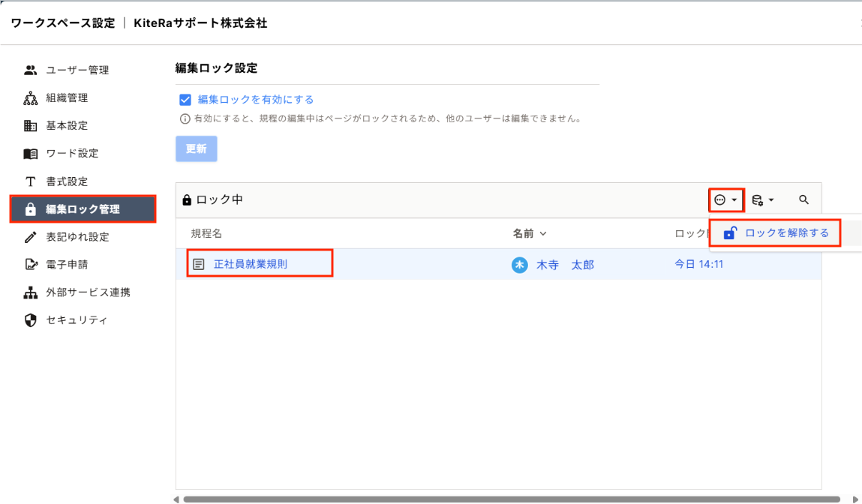Click the 外部サービス連携 icon
The height and width of the screenshot is (504, 862).
(30, 292)
